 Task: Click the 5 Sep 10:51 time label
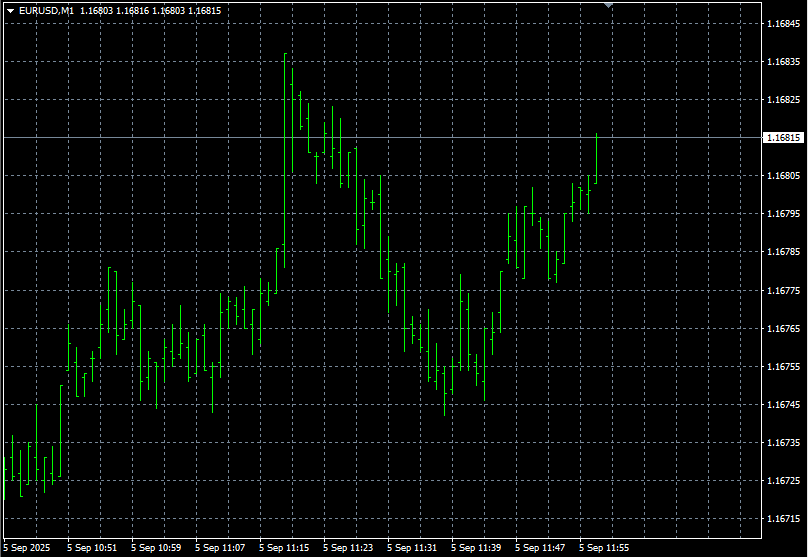pos(92,548)
